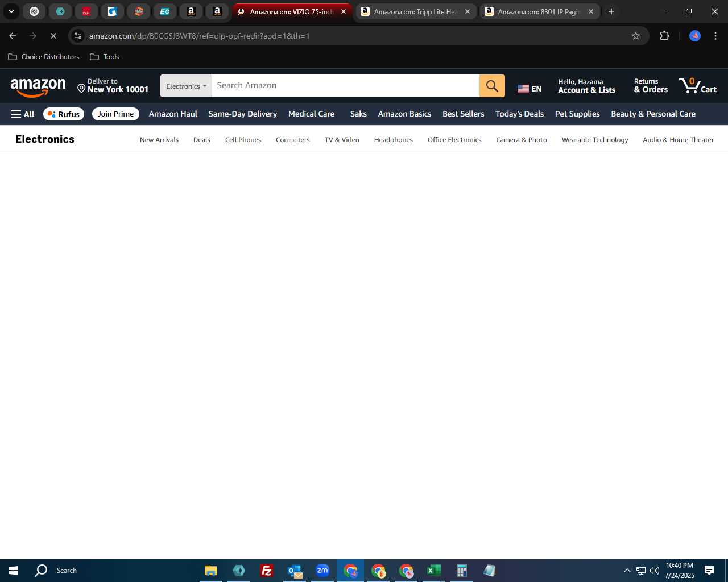Select Cell Phones in subnav
This screenshot has width=728, height=582.
pyautogui.click(x=243, y=140)
